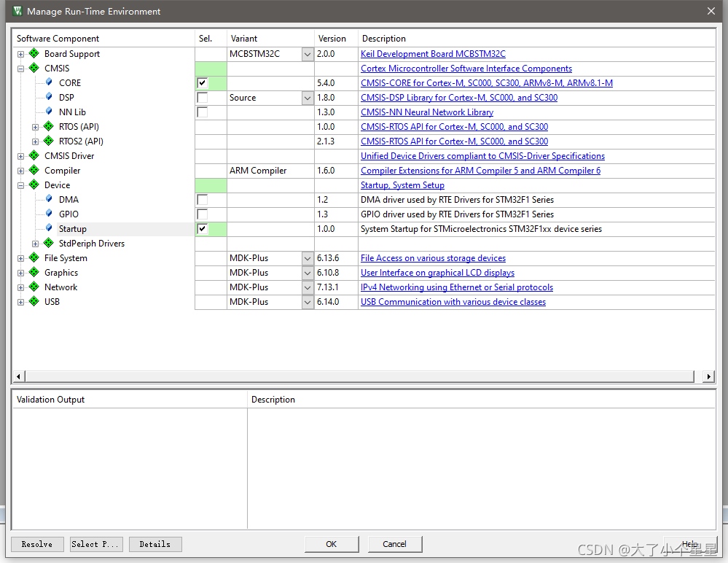Click the green USB component icon
The image size is (728, 563).
[34, 301]
